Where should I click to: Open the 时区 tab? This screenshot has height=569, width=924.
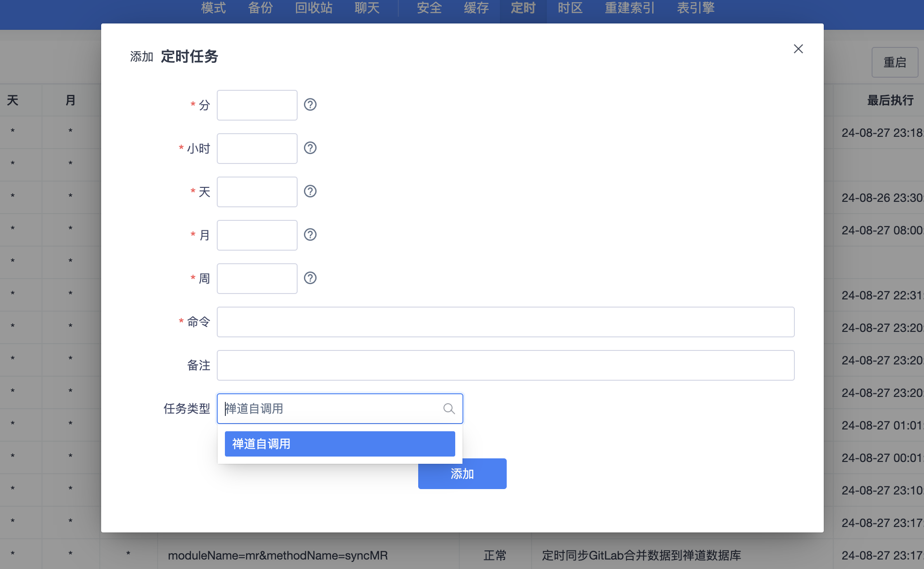click(x=570, y=8)
